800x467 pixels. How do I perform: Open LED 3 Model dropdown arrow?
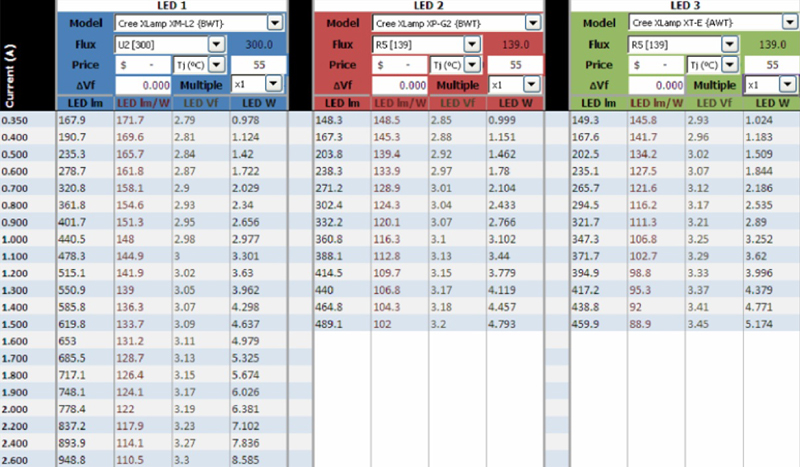tap(790, 22)
